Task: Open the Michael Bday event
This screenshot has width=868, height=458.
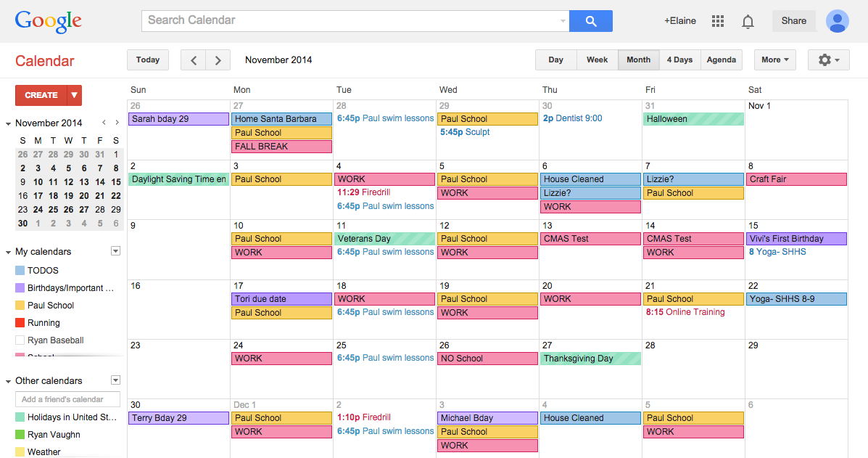Action: coord(487,418)
